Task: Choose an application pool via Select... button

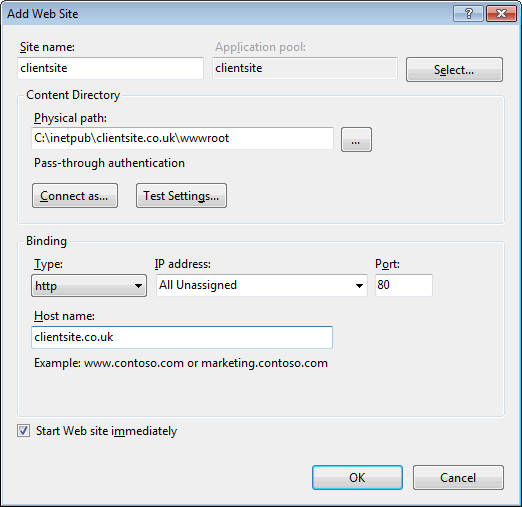Action: pos(454,69)
